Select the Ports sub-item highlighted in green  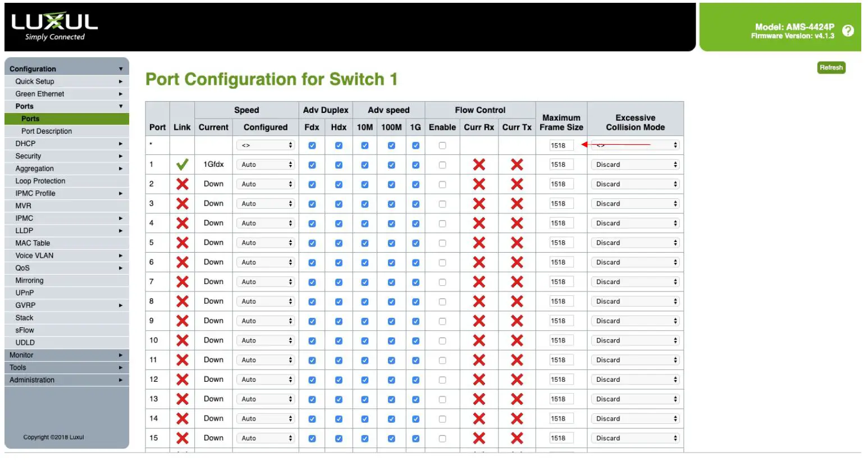click(x=67, y=118)
